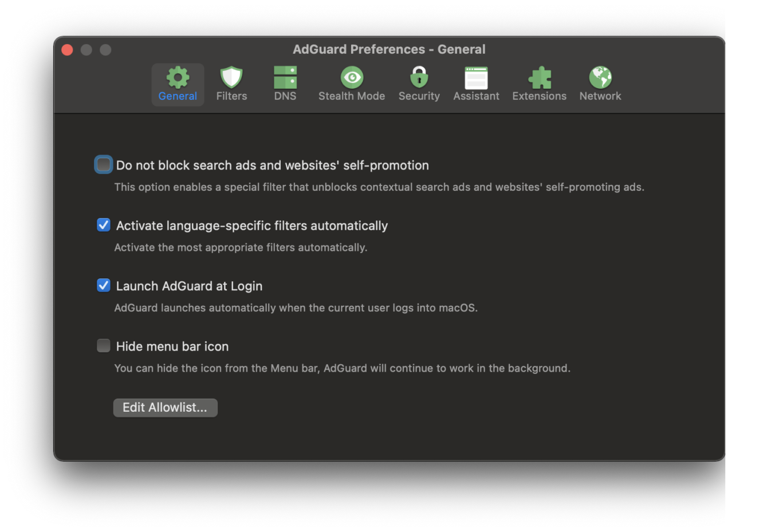779x532 pixels.
Task: Close the AdGuard Preferences window
Action: pos(67,50)
